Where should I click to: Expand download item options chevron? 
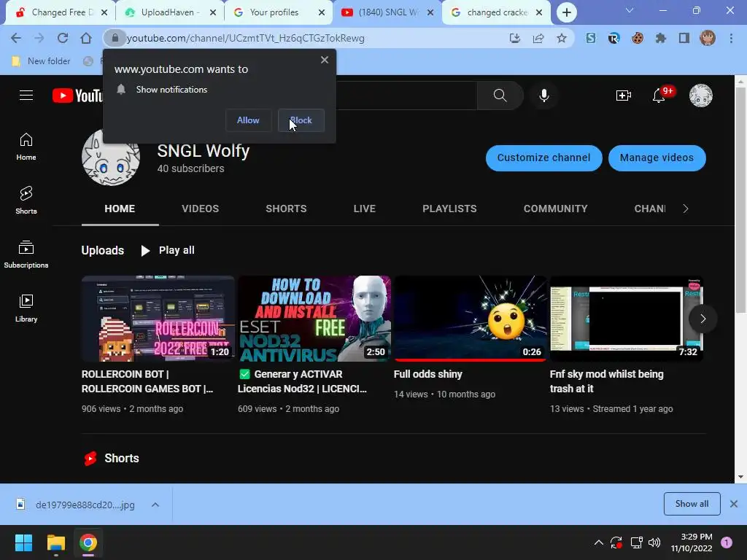pyautogui.click(x=155, y=505)
